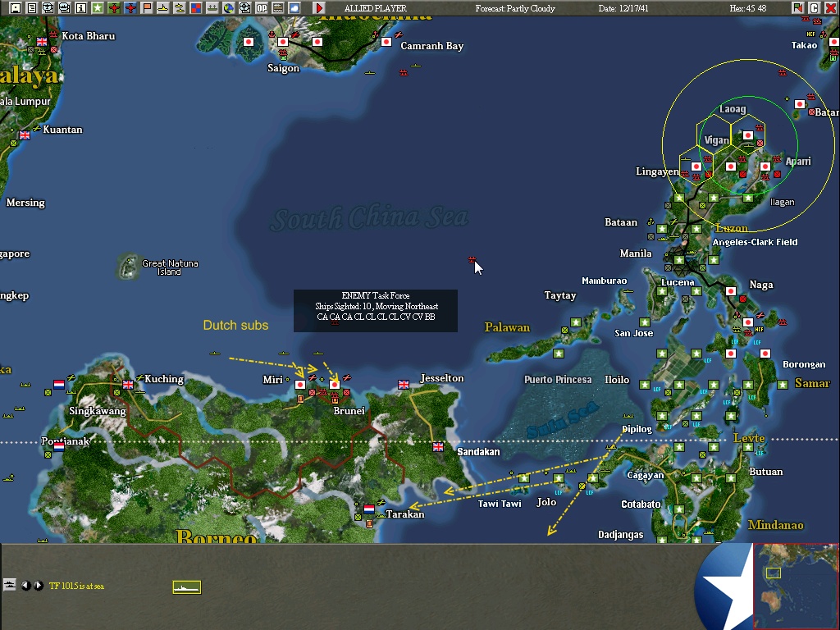Go to next task force arrow
The image size is (840, 630).
pos(39,586)
